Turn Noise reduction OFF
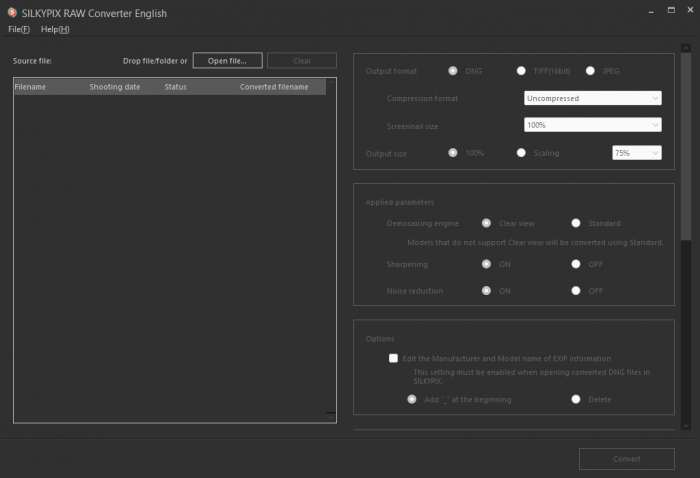The height and width of the screenshot is (478, 700). (576, 291)
